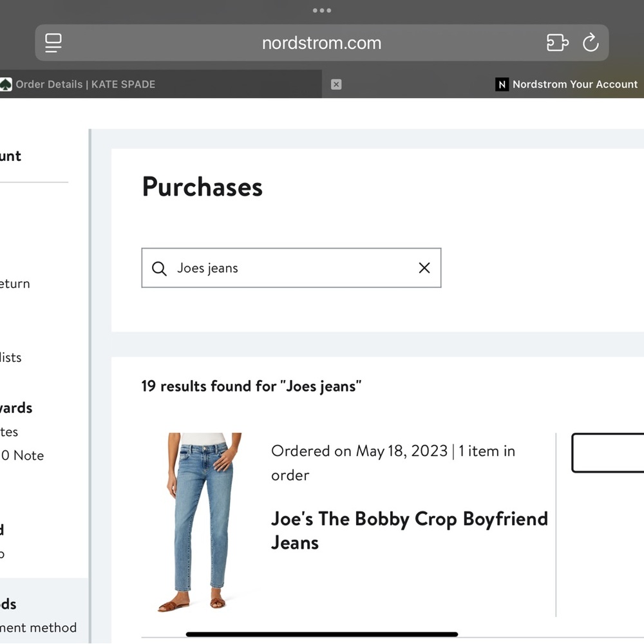This screenshot has width=644, height=644.
Task: Close the current tab with X
Action: pos(336,84)
